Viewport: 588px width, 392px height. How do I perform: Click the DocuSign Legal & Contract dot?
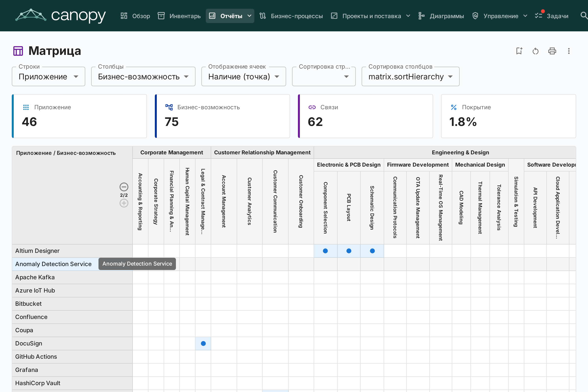click(203, 343)
